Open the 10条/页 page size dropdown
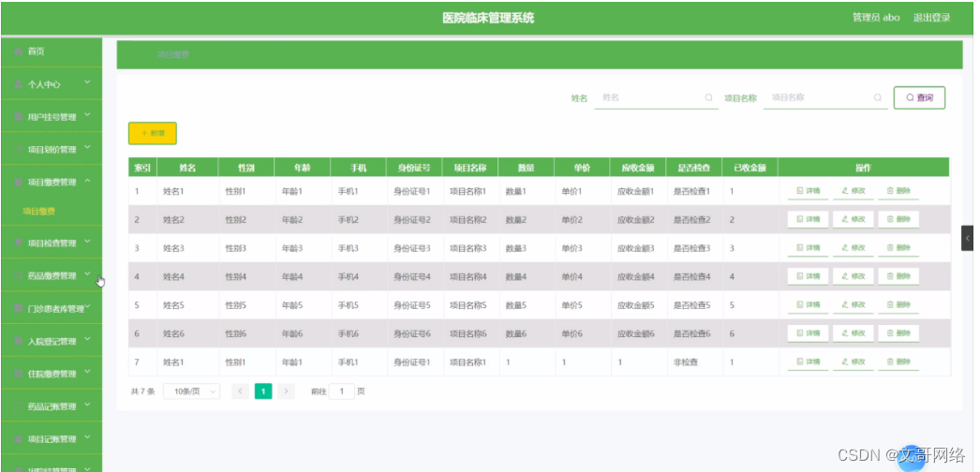The width and height of the screenshot is (980, 472). (191, 391)
